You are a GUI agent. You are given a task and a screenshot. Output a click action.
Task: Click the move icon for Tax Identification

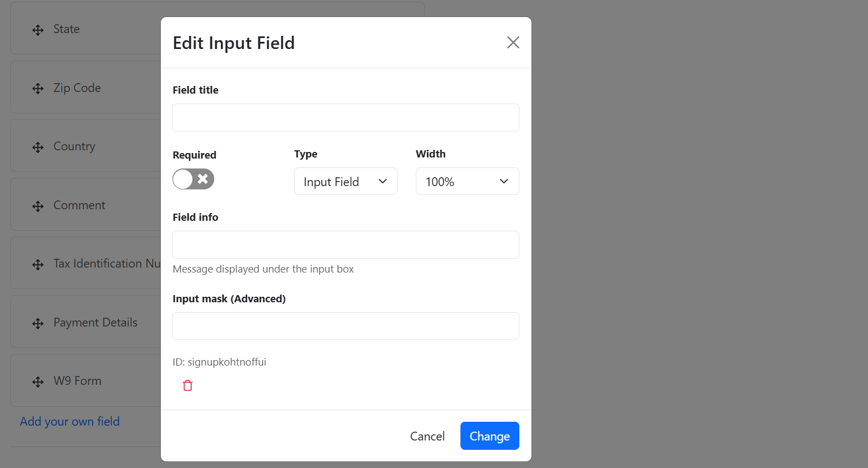(x=38, y=265)
